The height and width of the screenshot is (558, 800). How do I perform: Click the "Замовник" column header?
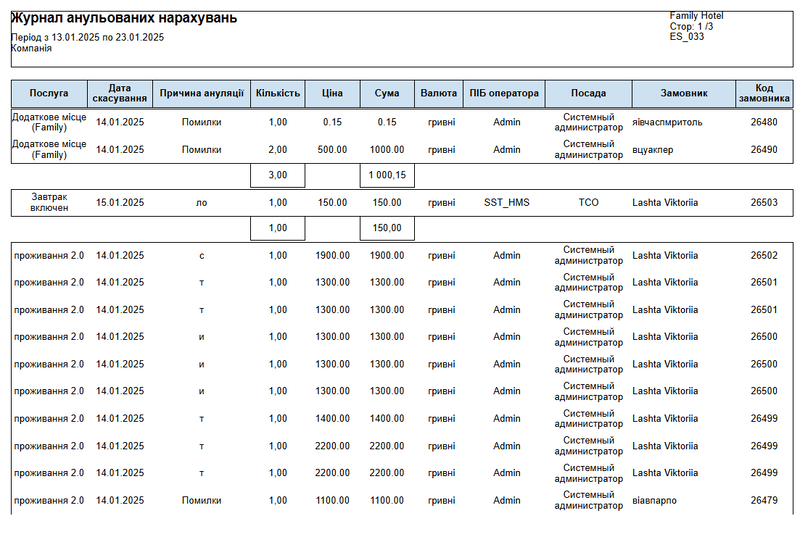pos(684,94)
